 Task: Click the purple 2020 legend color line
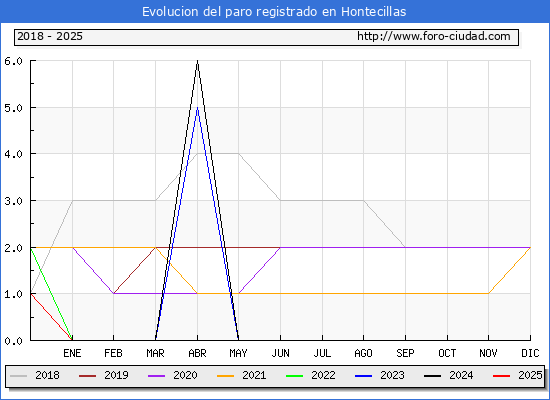[156, 376]
